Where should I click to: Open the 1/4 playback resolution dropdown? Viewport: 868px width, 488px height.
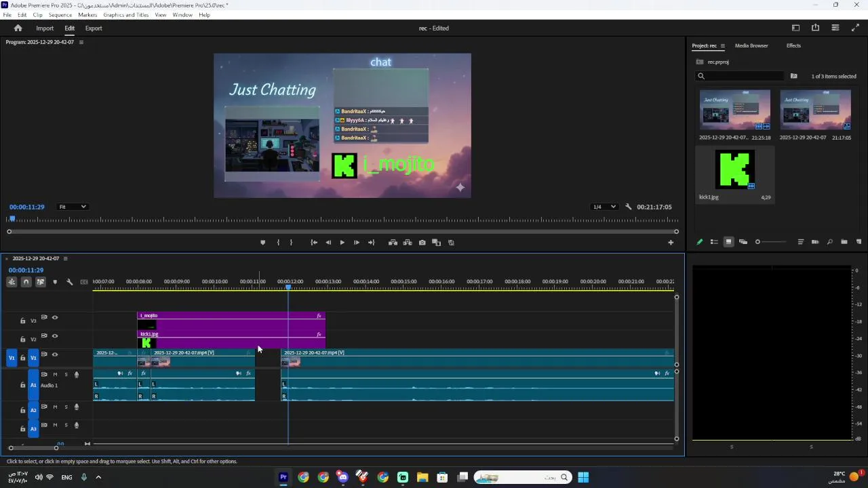click(x=604, y=207)
